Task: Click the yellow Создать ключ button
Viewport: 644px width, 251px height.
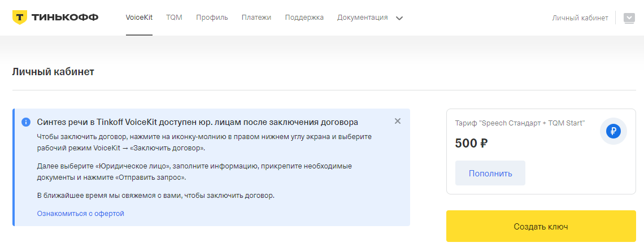Action: [541, 226]
